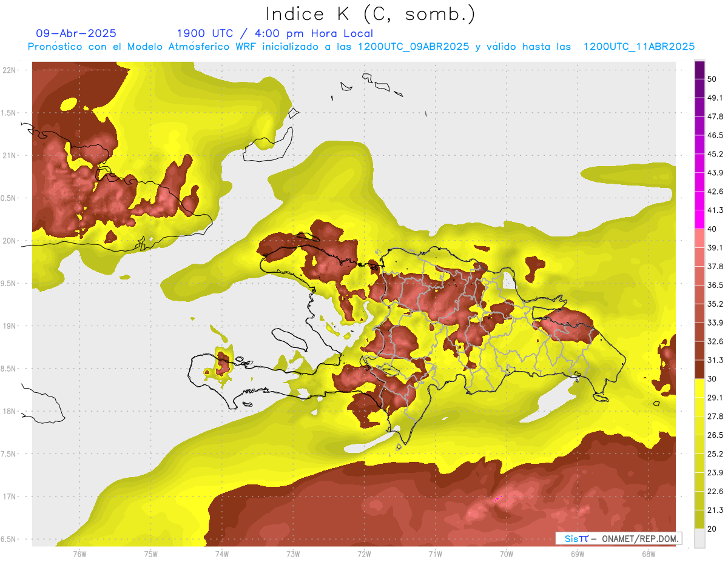Click the color bar value '29.1'
Viewport: 728px width, 562px height.
click(x=715, y=398)
